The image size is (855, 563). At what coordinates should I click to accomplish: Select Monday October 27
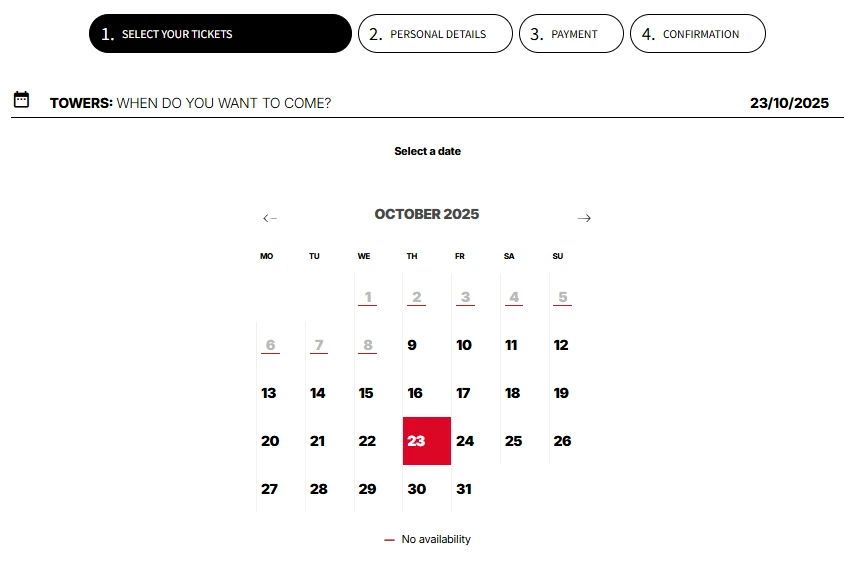tap(269, 489)
